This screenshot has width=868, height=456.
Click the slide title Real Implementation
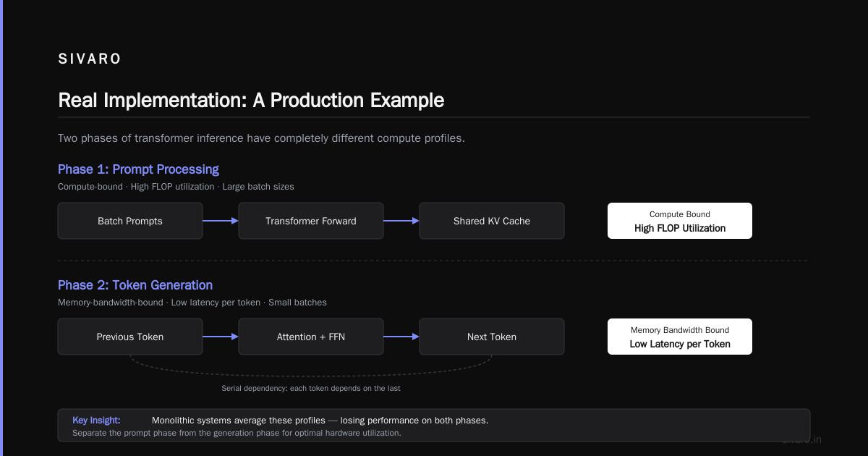click(251, 100)
